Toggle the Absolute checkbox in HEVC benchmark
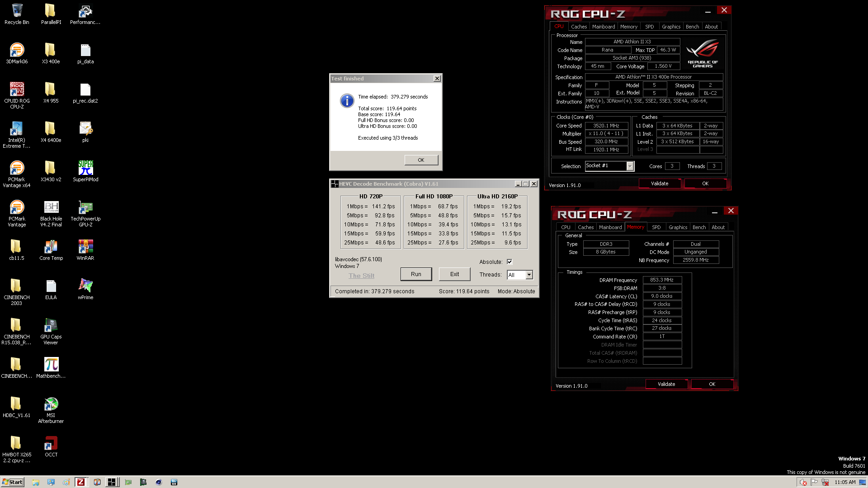 509,262
